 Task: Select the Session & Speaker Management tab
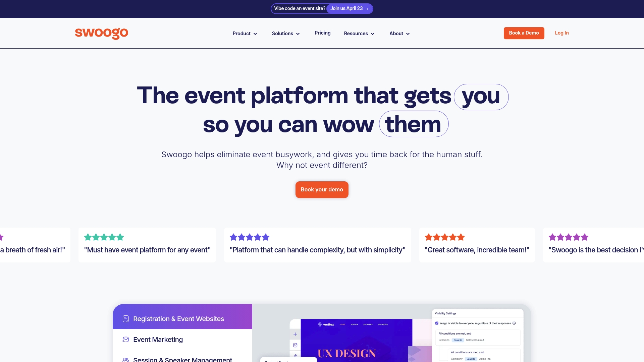pos(182,359)
